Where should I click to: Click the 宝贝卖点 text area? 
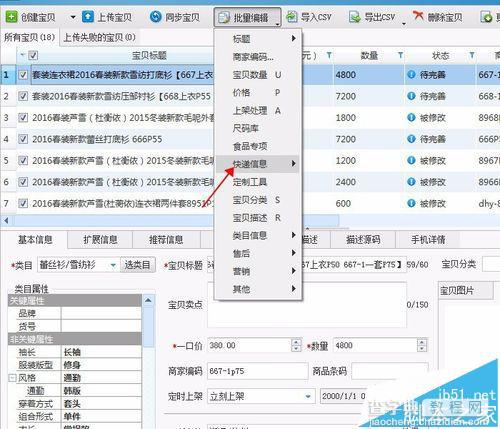coord(307,305)
